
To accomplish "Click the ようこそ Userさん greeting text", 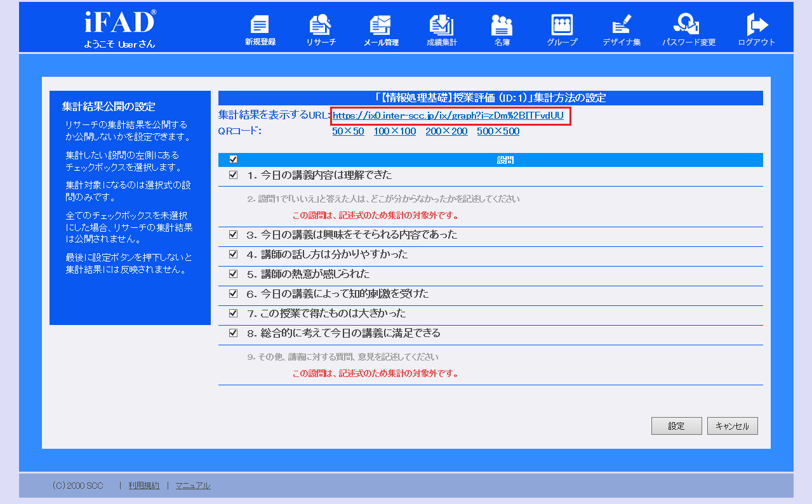I will [x=119, y=44].
